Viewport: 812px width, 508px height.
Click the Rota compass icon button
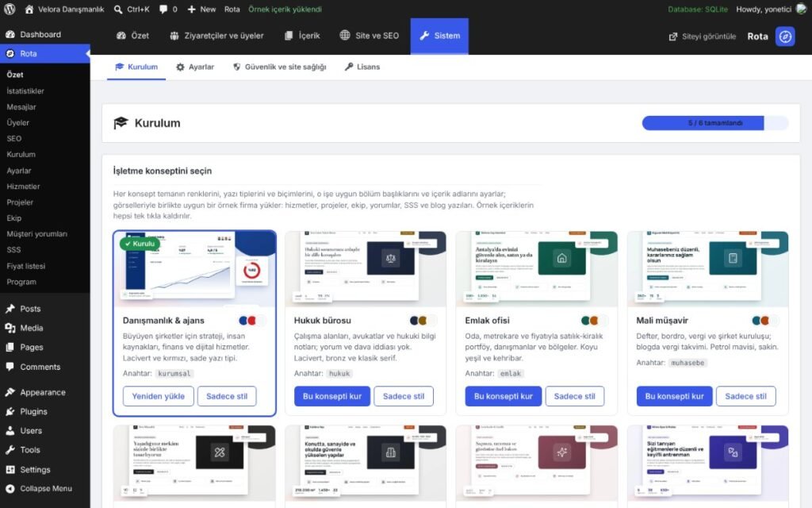pos(785,37)
